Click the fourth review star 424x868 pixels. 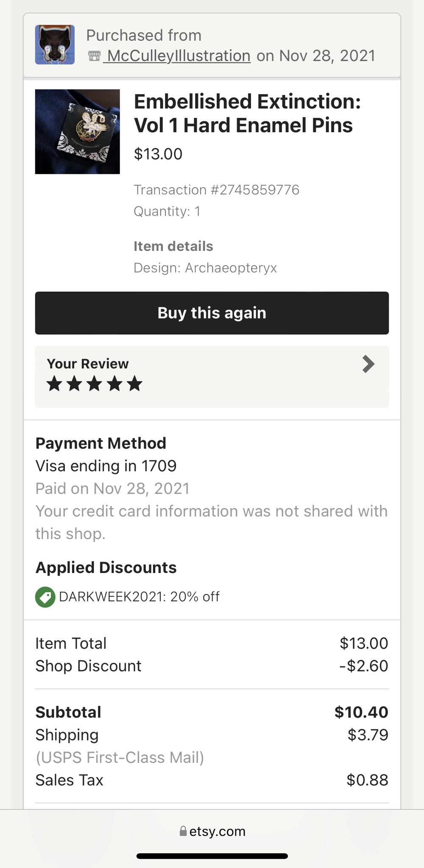click(114, 384)
